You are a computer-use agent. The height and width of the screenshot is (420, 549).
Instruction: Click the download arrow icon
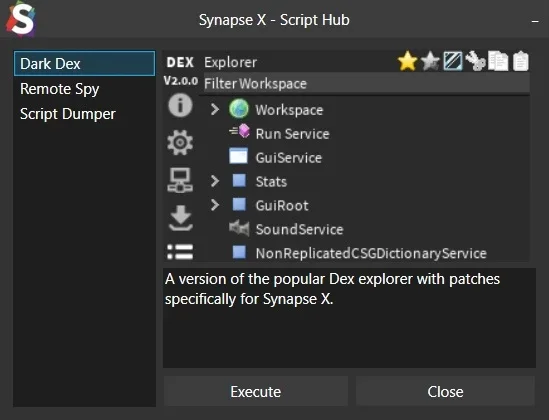(180, 218)
